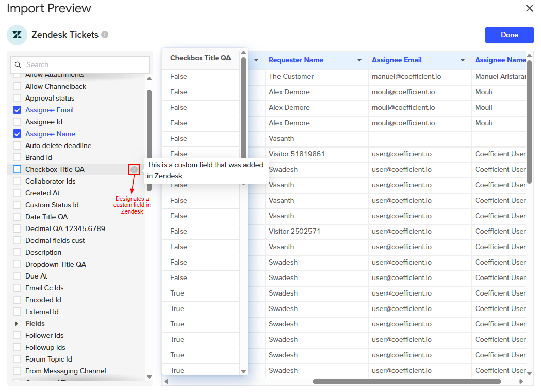Open Requester Name column dropdown
Image resolution: width=541 pixels, height=392 pixels.
click(359, 60)
